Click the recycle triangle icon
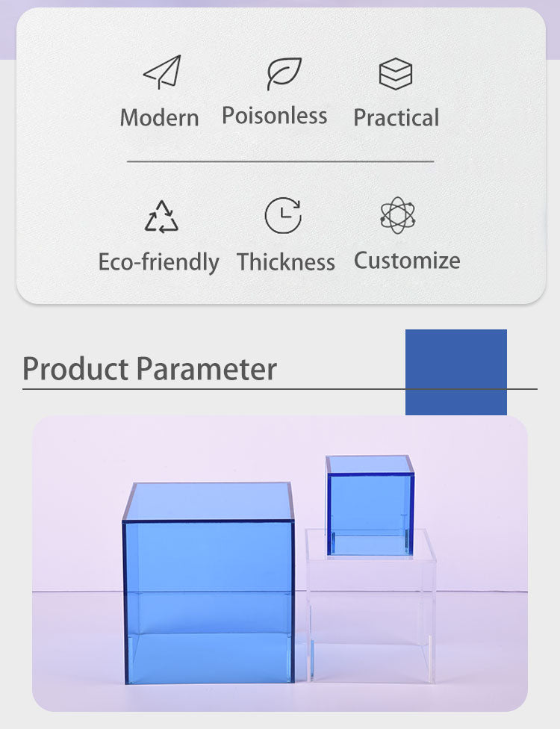 pyautogui.click(x=161, y=217)
